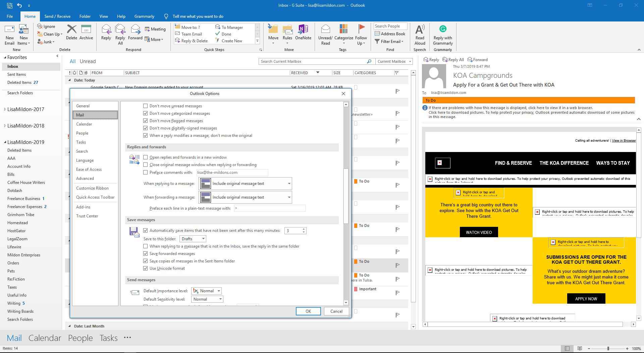Viewport: 644px width, 353px height.
Task: Check the Preface comments with box
Action: tap(146, 172)
